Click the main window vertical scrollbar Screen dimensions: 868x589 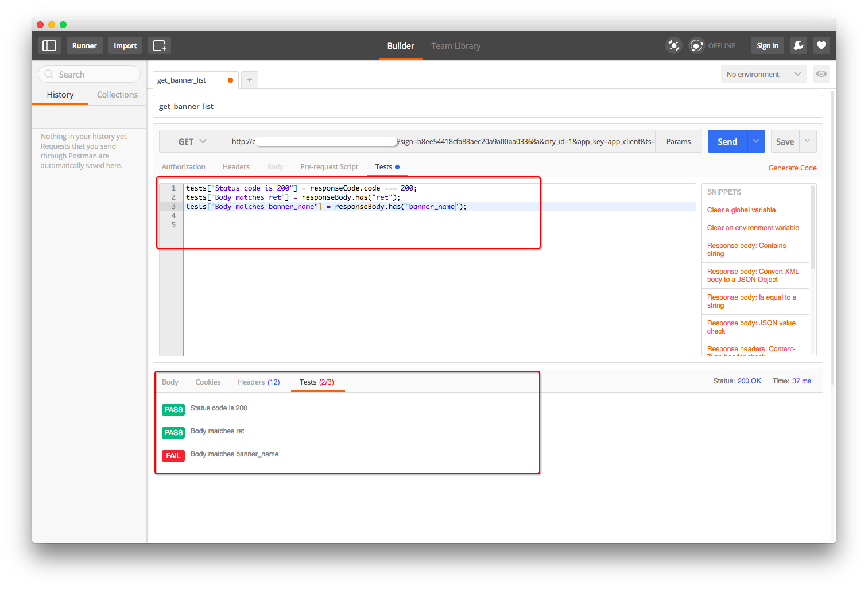(832, 237)
